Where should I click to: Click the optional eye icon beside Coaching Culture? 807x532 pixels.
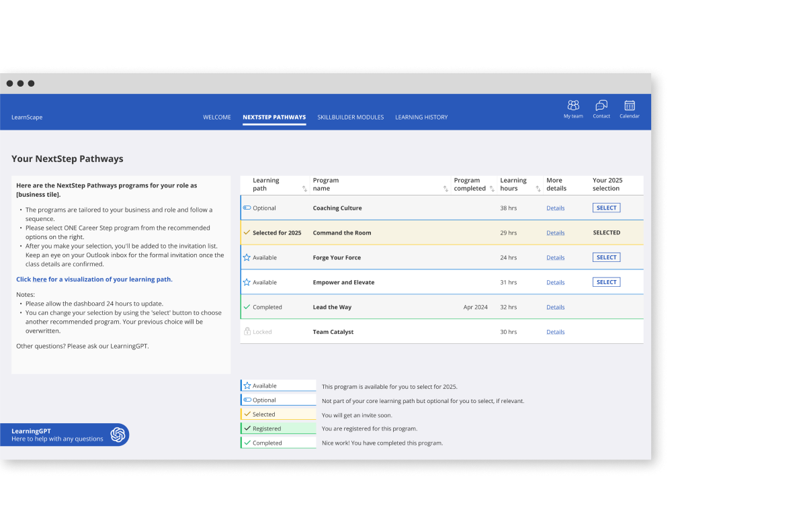point(247,208)
